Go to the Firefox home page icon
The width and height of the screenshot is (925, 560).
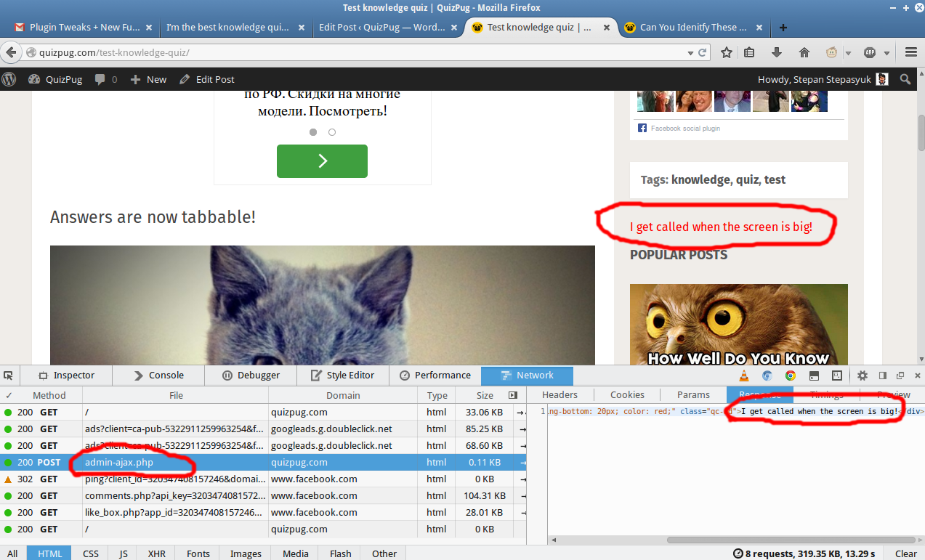tap(804, 52)
